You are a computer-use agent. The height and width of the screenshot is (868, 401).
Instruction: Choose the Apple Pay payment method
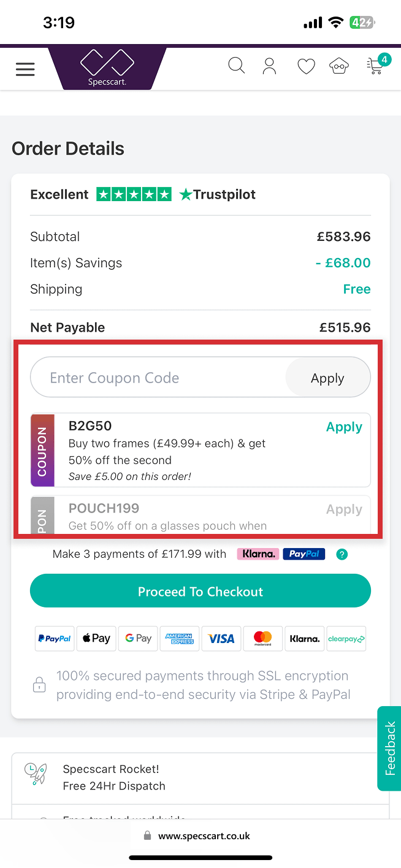[96, 638]
